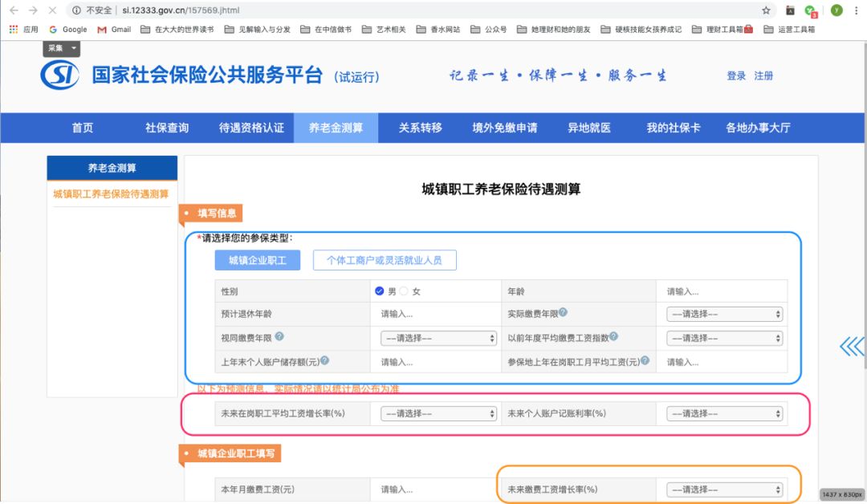Open the 采集 dropdown button
Image resolution: width=867 pixels, height=504 pixels.
pos(61,49)
